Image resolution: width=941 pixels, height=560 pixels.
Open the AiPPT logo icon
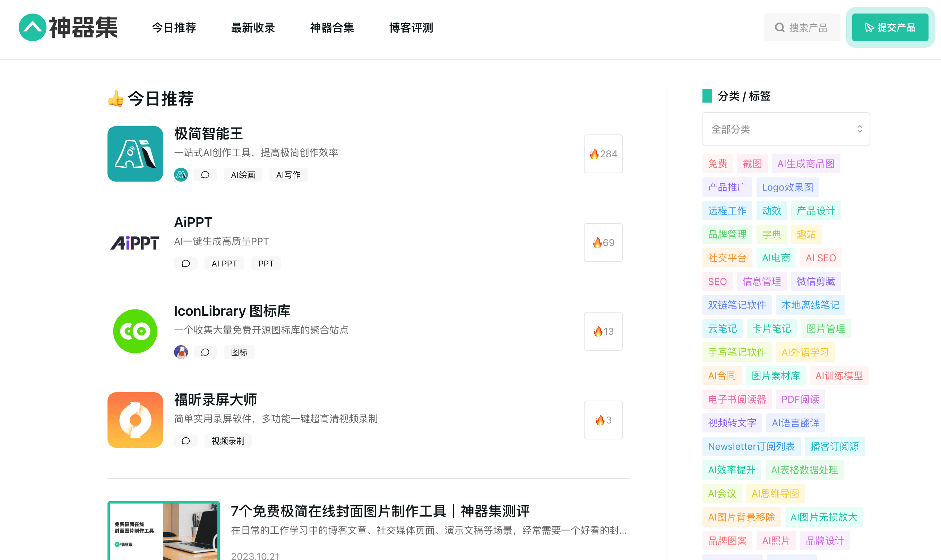pos(135,243)
